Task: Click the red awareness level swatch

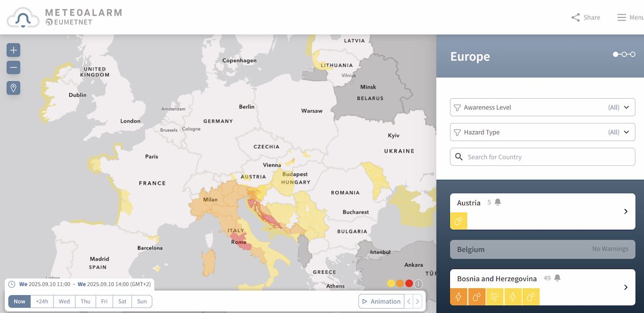Action: click(x=409, y=283)
